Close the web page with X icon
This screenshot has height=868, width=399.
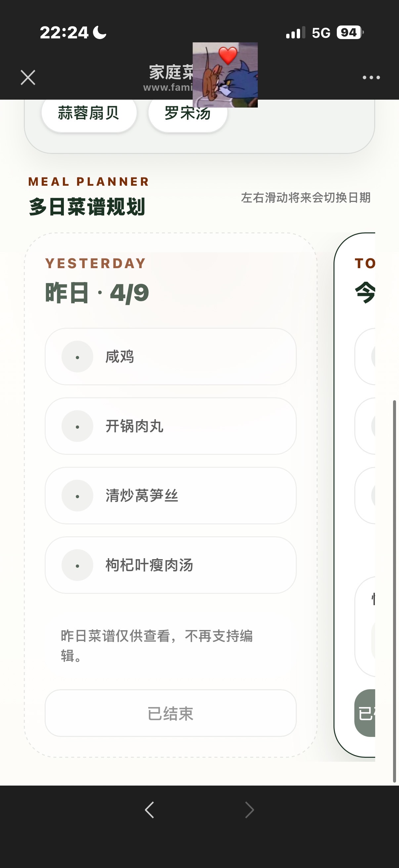click(28, 77)
